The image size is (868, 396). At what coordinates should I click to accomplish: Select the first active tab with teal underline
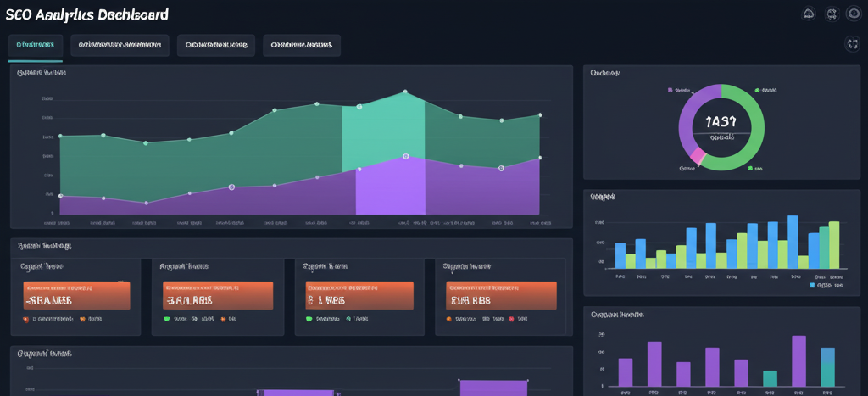click(x=36, y=45)
